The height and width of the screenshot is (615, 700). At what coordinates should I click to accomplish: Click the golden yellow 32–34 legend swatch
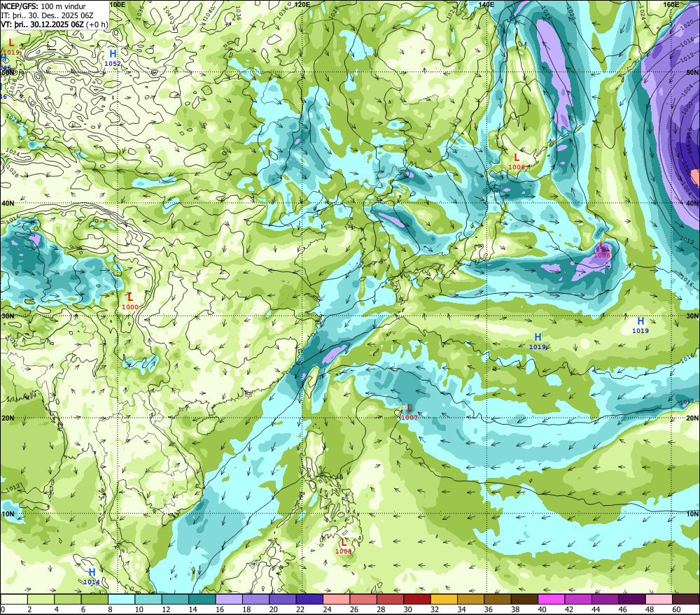click(444, 600)
